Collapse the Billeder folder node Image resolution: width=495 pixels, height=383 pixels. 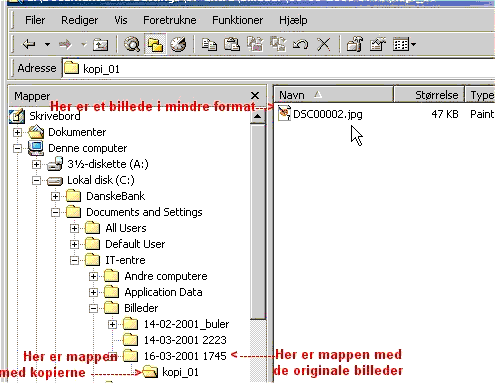click(93, 308)
